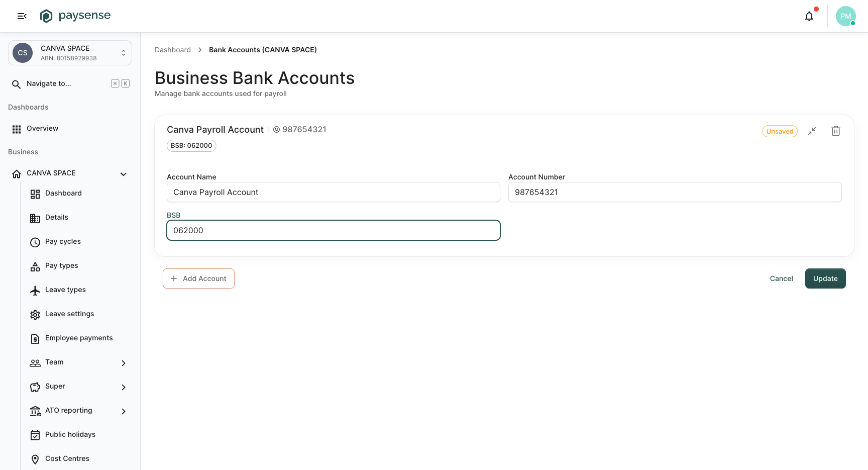Click the paysense logo
This screenshot has height=470, width=868.
click(75, 16)
